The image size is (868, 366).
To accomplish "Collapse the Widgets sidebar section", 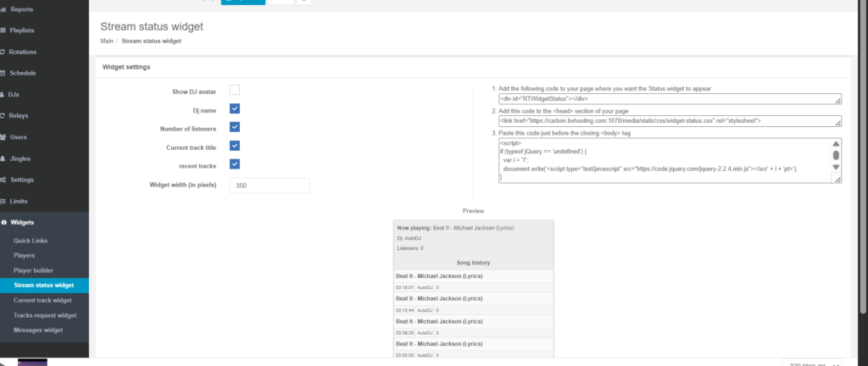I will click(22, 223).
